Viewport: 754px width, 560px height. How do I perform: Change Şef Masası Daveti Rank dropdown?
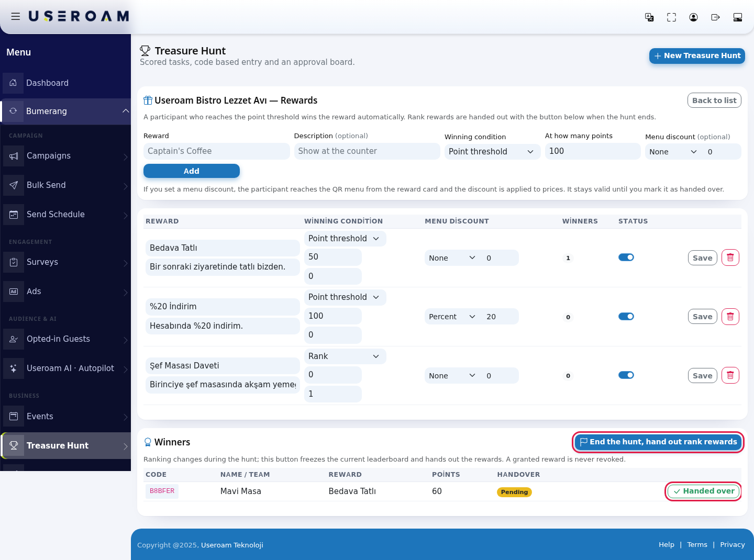click(x=345, y=356)
